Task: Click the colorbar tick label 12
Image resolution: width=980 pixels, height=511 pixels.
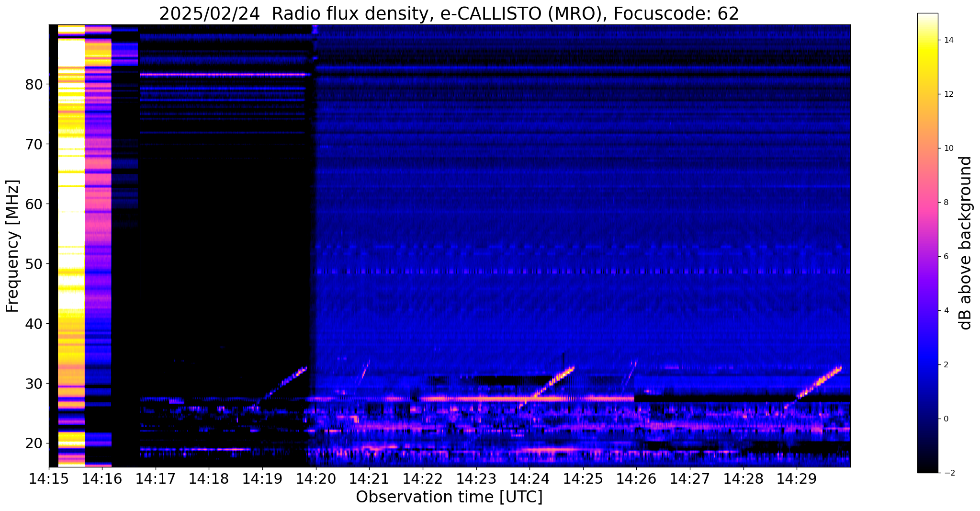Action: pos(948,94)
